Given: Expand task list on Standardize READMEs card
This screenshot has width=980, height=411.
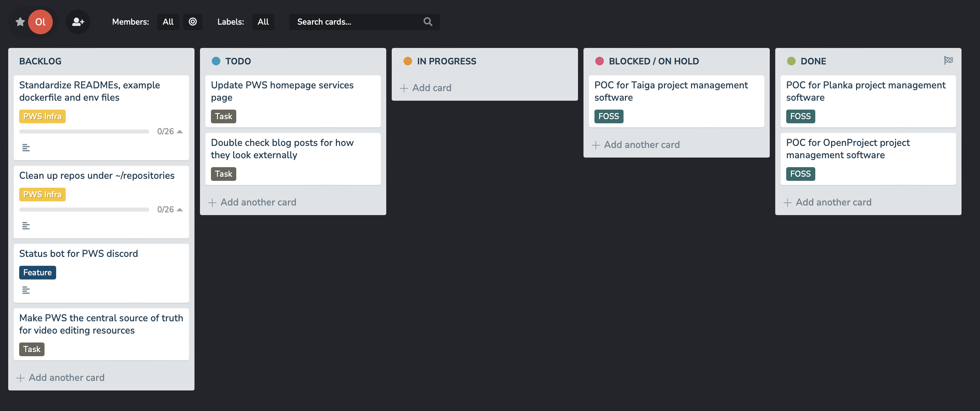Looking at the screenshot, I should pos(180,132).
